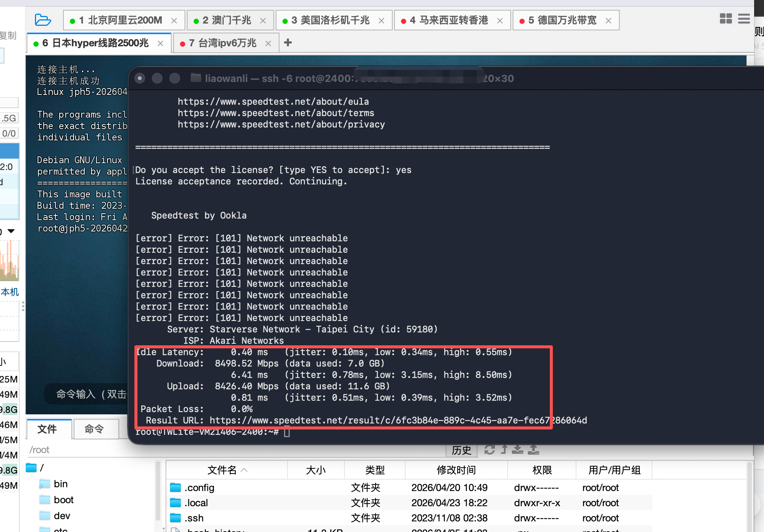This screenshot has width=764, height=532.
Task: Open the hamburger menu icon
Action: pos(744,19)
